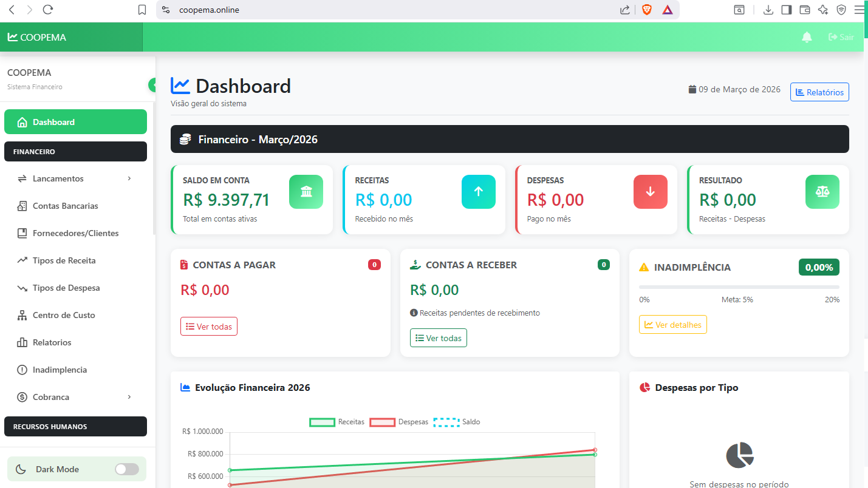The height and width of the screenshot is (488, 868).
Task: Open the browser downloads icon
Action: (x=768, y=10)
